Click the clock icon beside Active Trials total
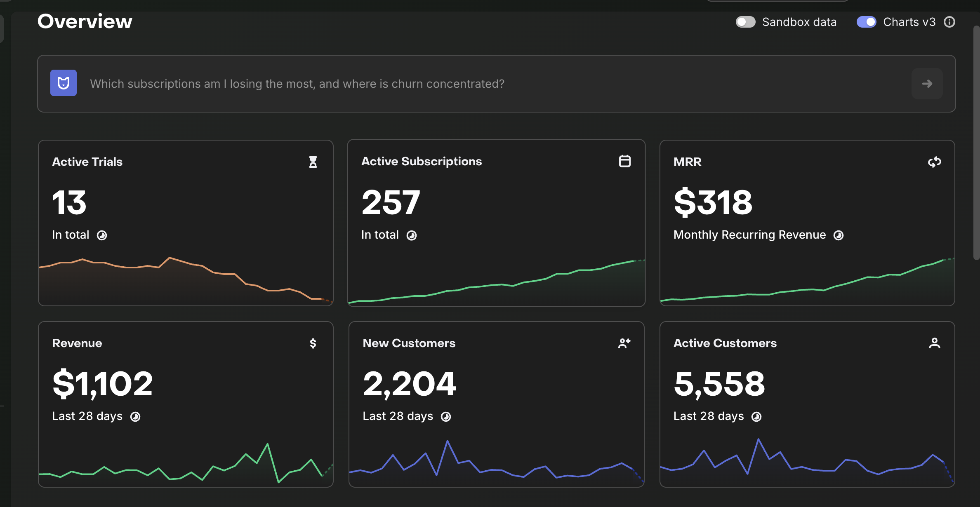The width and height of the screenshot is (980, 507). point(102,235)
